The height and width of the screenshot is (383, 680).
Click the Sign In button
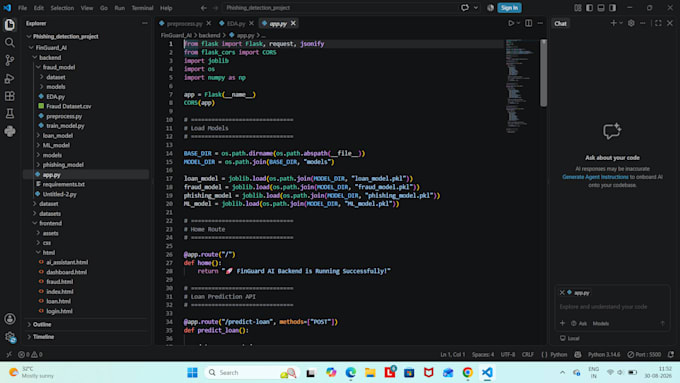pos(510,8)
